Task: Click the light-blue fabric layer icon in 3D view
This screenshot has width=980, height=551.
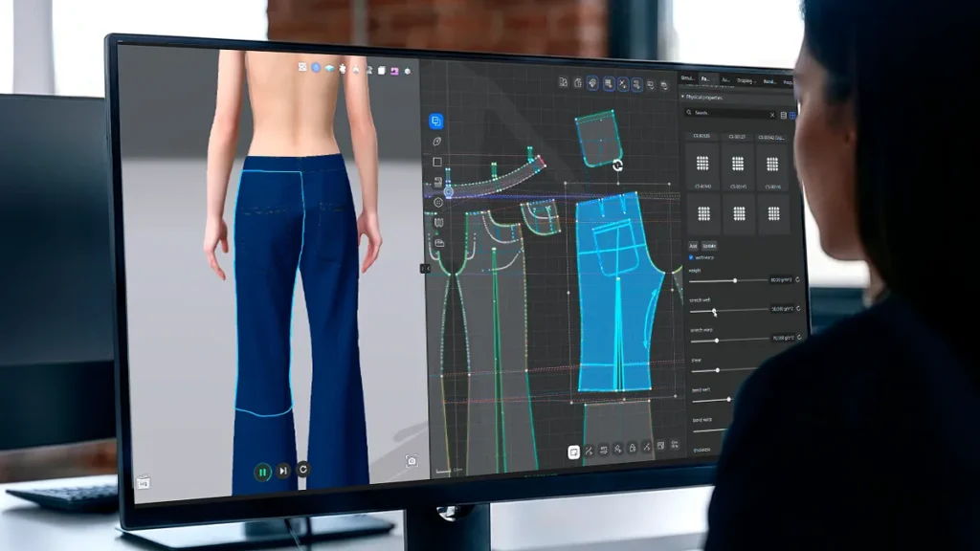Action: [x=329, y=68]
